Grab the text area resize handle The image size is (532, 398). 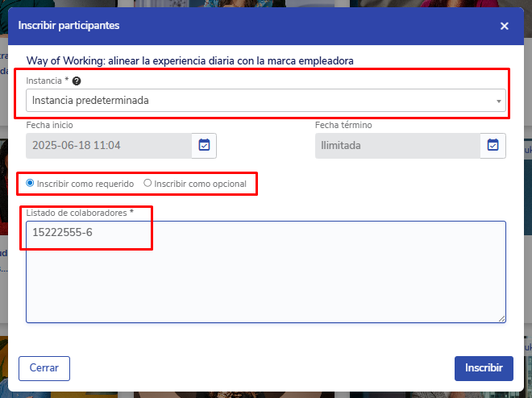(x=502, y=319)
